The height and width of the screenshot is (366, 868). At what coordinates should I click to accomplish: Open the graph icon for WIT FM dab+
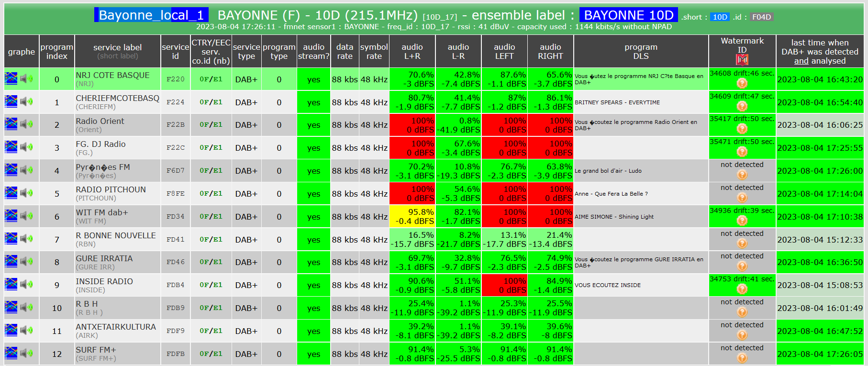click(11, 216)
